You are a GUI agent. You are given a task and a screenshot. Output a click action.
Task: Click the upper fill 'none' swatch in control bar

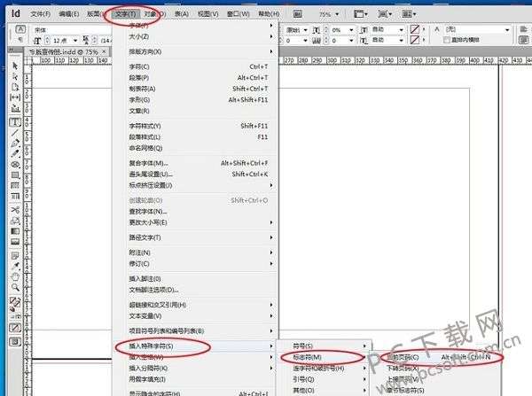click(415, 29)
